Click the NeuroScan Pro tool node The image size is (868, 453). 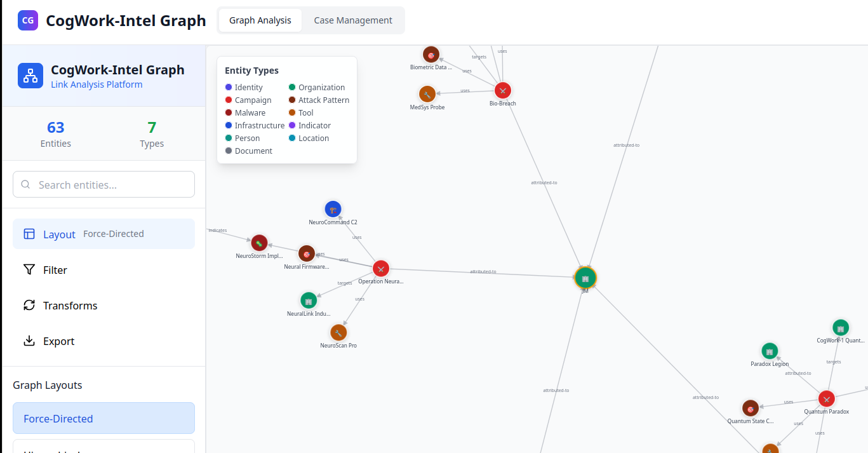click(338, 332)
